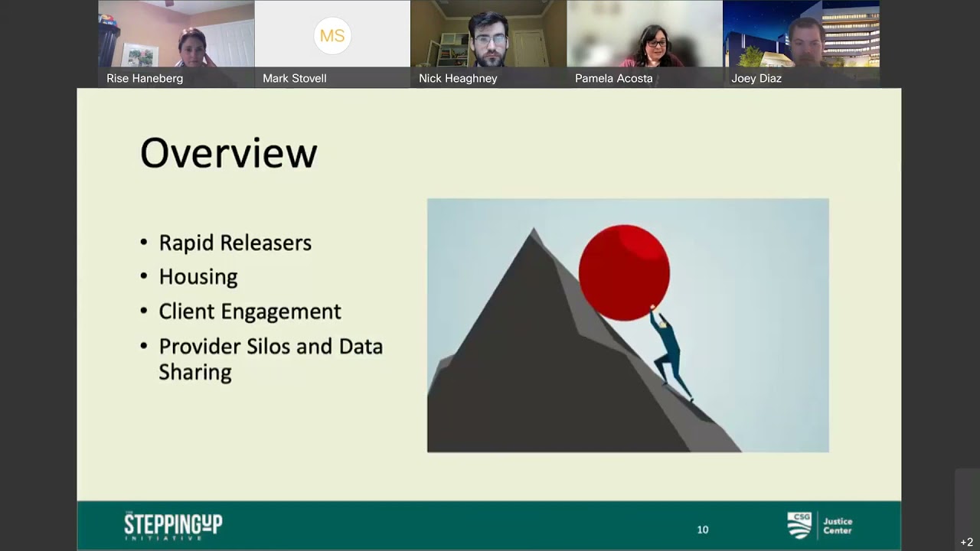Click the Rise Haneberg name label

tap(145, 78)
